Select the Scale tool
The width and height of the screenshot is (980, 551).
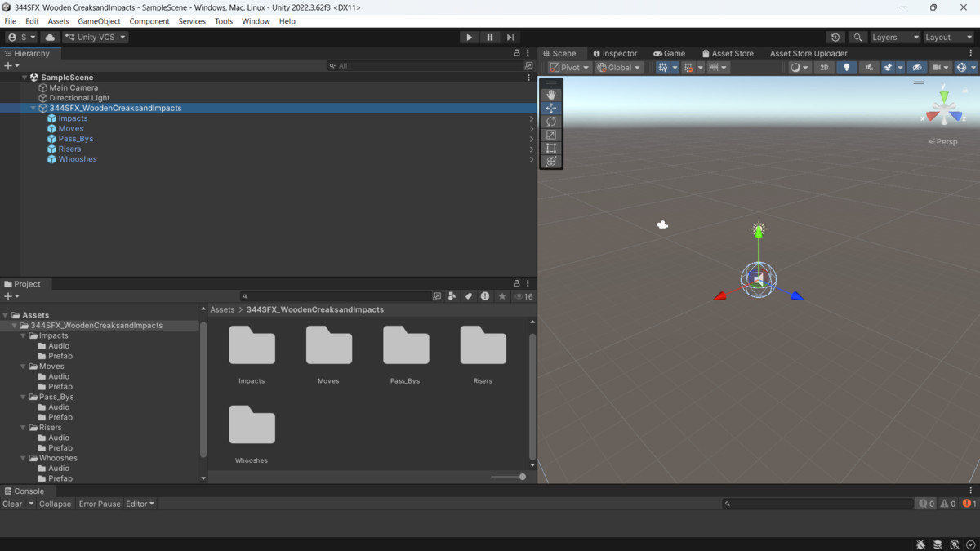(551, 135)
